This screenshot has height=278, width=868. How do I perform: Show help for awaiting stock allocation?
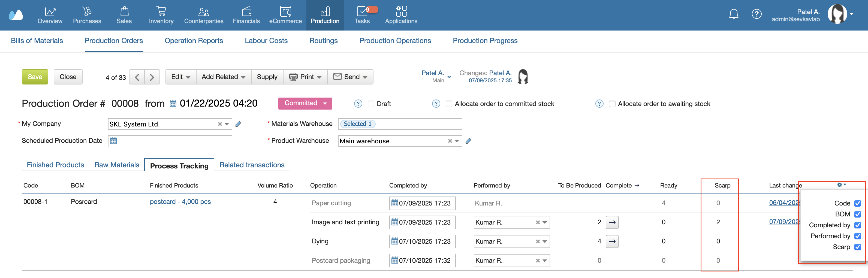click(599, 104)
